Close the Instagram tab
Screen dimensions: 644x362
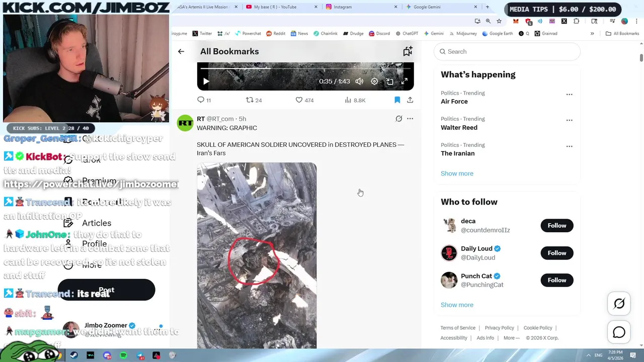point(395,7)
